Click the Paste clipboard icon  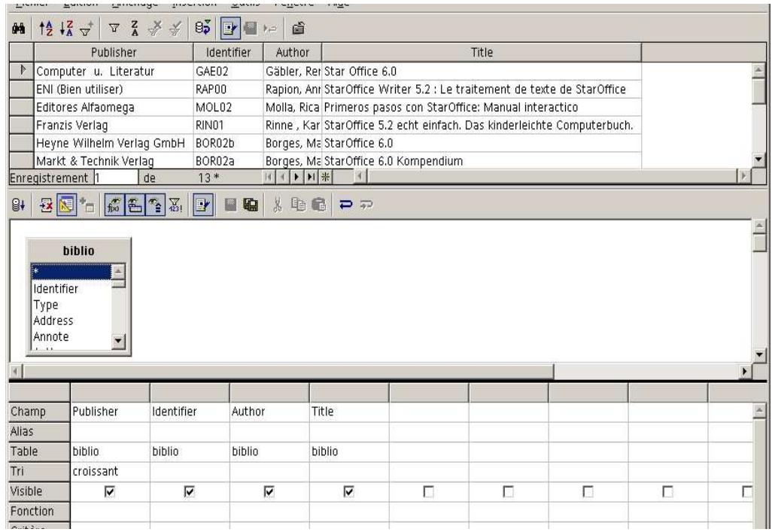click(318, 205)
